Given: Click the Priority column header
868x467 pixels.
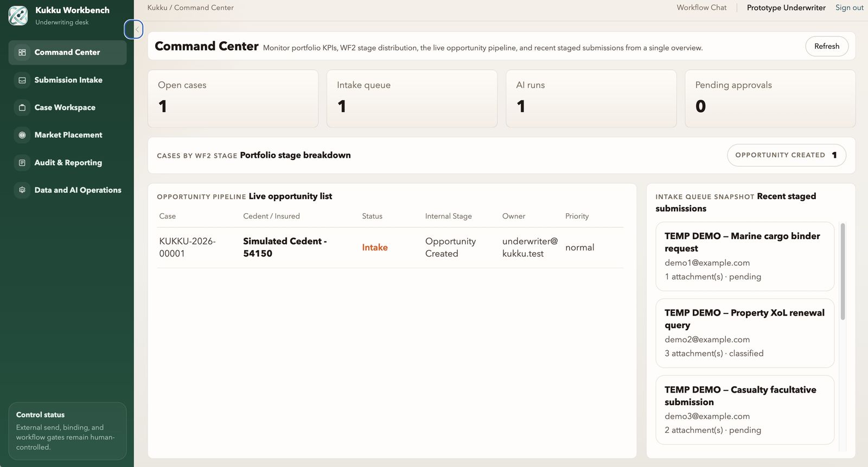Looking at the screenshot, I should click(x=577, y=216).
